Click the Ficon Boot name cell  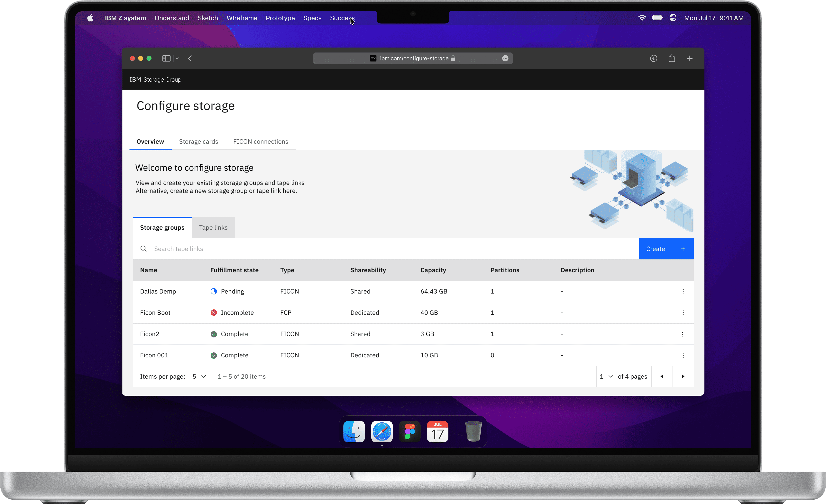coord(155,313)
